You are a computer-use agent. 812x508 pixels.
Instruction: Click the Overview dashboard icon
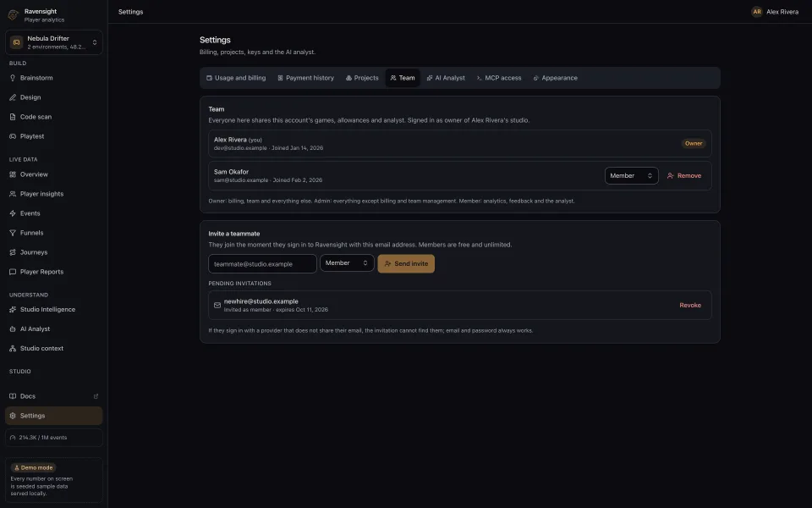(x=13, y=174)
